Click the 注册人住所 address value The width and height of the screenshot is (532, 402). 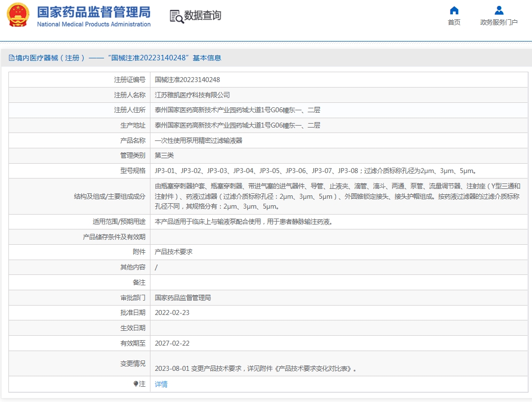[238, 110]
